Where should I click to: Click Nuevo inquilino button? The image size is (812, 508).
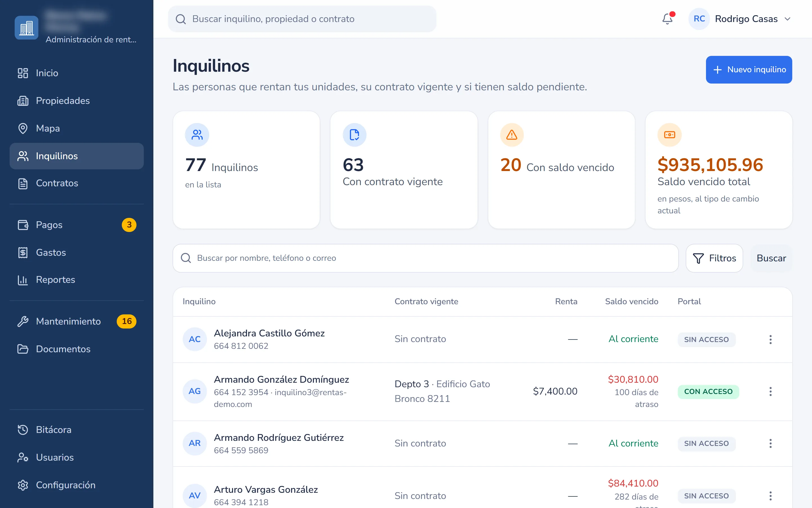point(749,69)
